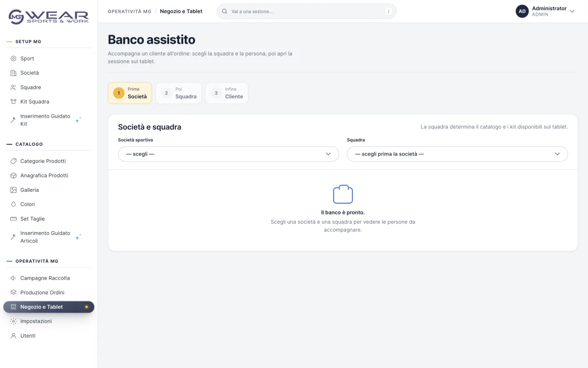This screenshot has height=368, width=588.
Task: Click the 'Banco assistito' heading
Action: pyautogui.click(x=151, y=40)
